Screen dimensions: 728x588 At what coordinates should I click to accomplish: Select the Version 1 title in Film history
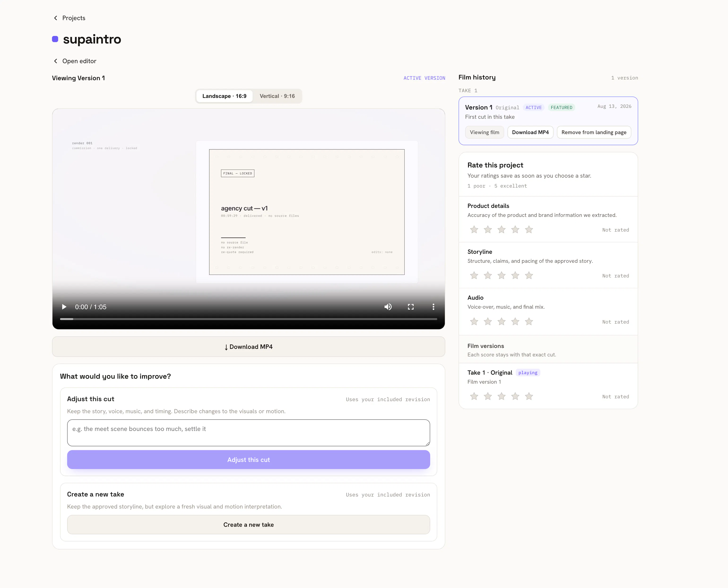click(479, 107)
